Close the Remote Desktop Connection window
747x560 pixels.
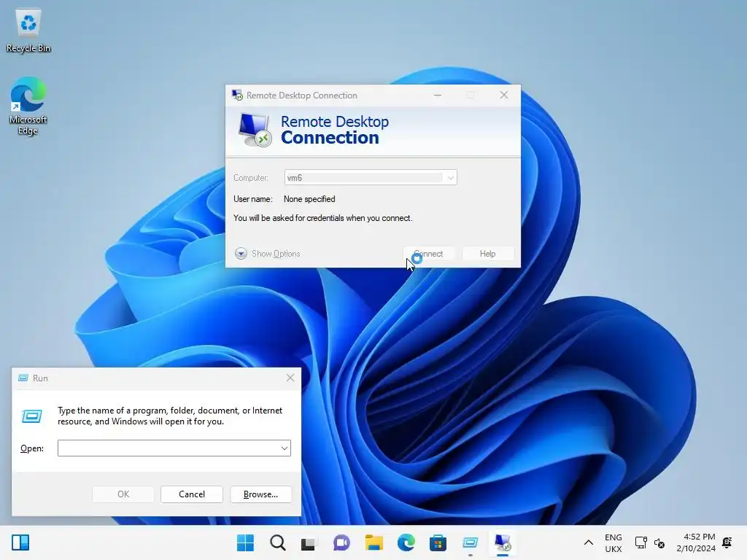[503, 95]
